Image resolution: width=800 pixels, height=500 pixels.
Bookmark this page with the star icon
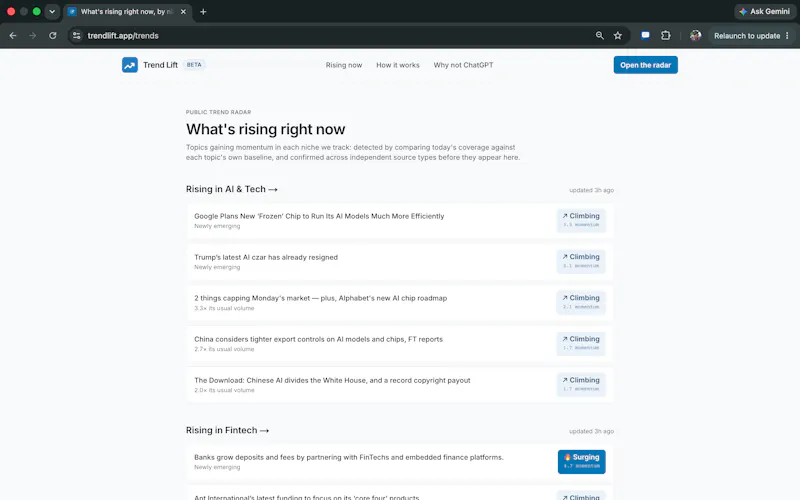tap(618, 36)
